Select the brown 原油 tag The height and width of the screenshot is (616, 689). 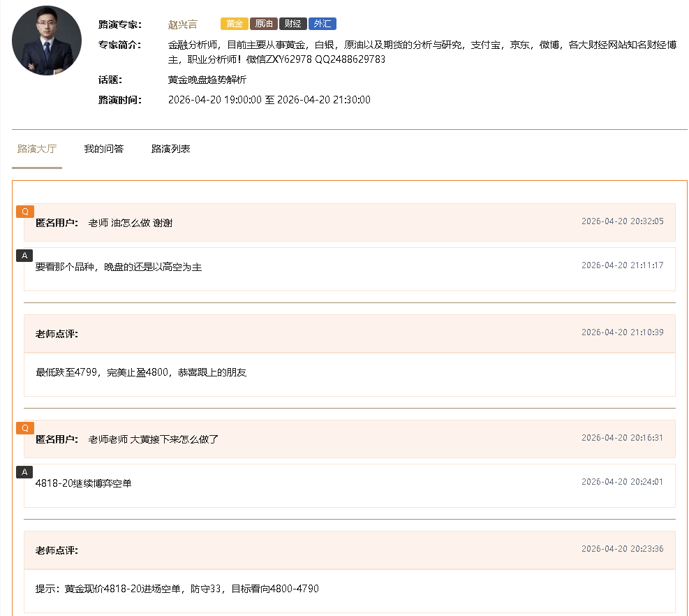click(x=264, y=24)
